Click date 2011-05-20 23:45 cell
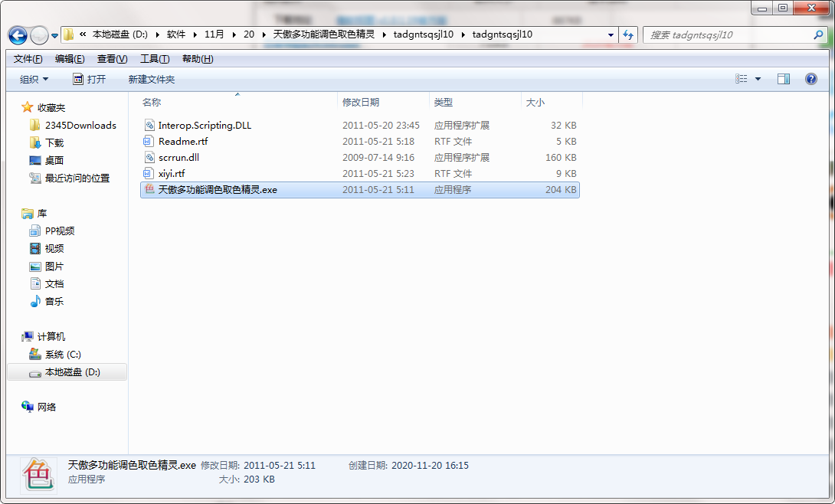 point(381,126)
